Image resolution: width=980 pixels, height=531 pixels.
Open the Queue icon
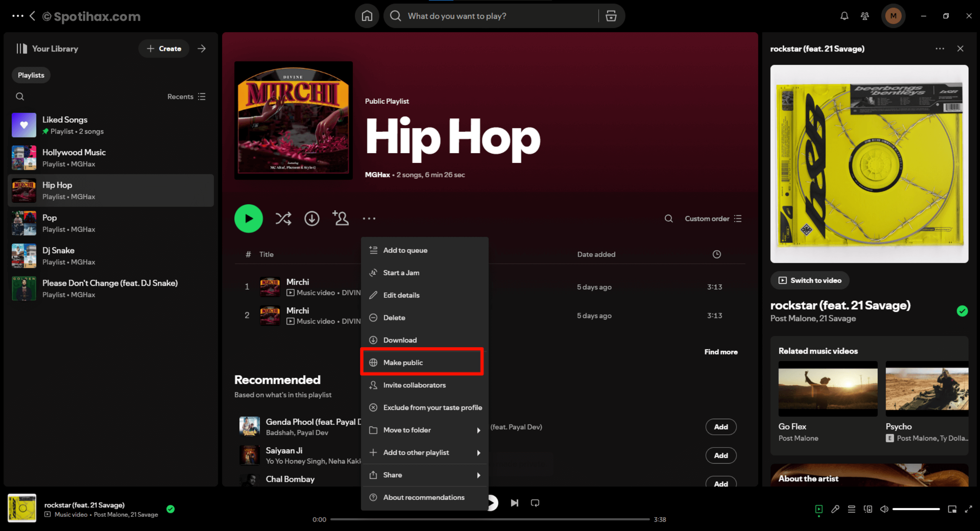click(x=851, y=509)
